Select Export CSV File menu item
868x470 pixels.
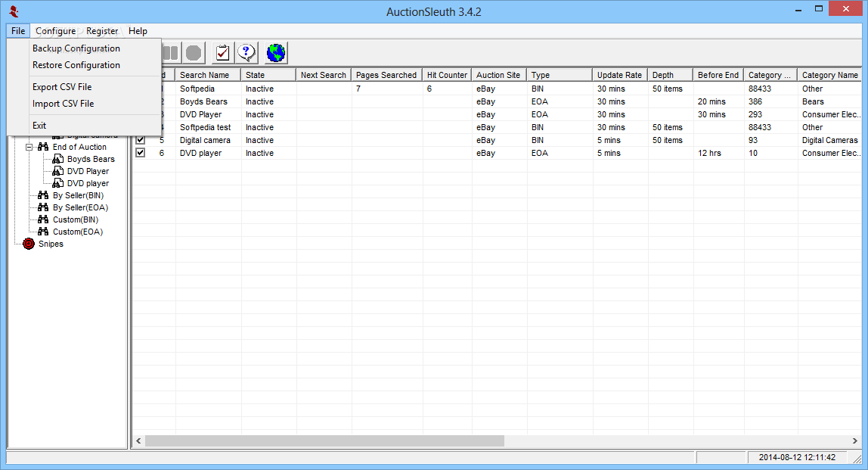coord(62,87)
